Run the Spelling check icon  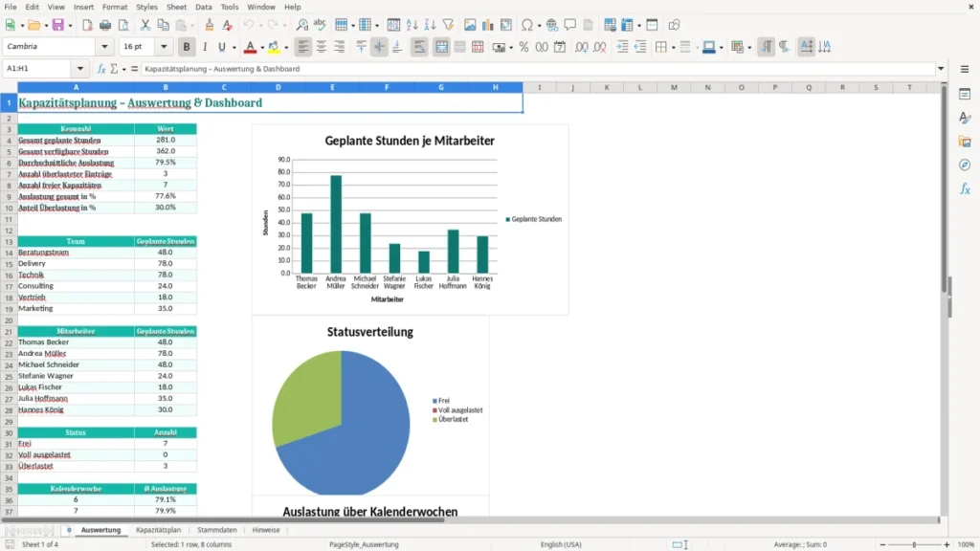pyautogui.click(x=320, y=25)
